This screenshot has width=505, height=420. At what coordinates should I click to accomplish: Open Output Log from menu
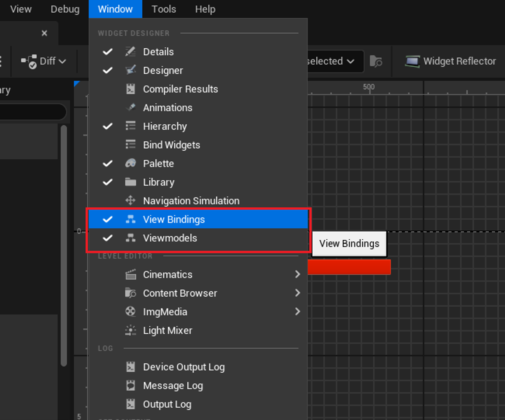pyautogui.click(x=167, y=404)
